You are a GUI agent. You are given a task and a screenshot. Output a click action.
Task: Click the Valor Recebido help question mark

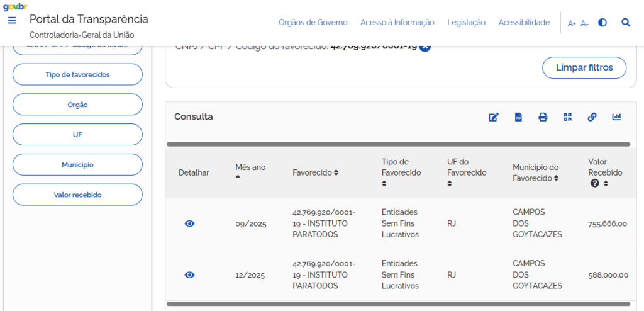pos(594,184)
